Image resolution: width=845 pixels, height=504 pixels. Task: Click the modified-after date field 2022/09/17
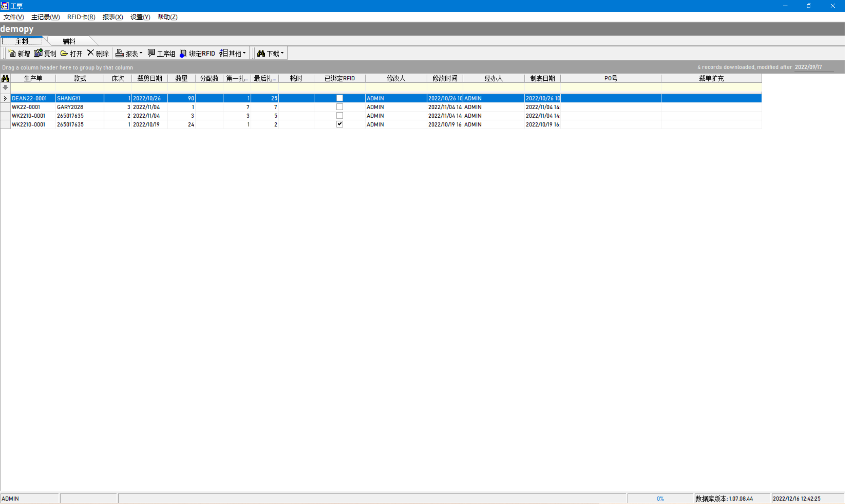[814, 67]
